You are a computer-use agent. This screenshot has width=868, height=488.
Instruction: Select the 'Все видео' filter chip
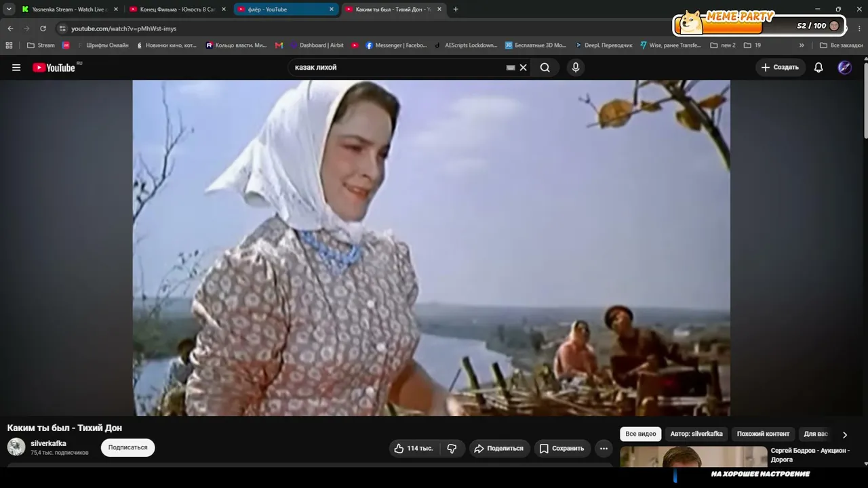point(641,434)
